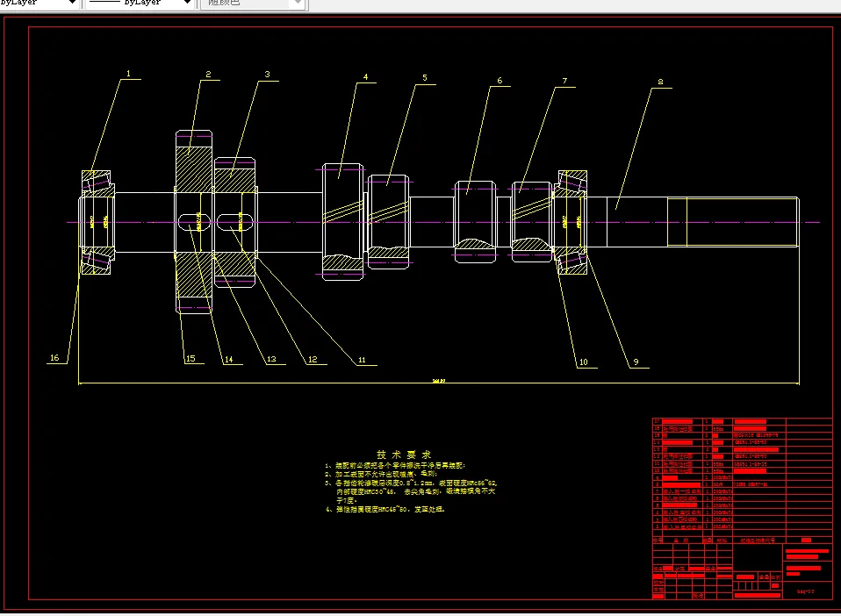The image size is (841, 616).
Task: Select balloon number 15 label
Action: pyautogui.click(x=190, y=358)
